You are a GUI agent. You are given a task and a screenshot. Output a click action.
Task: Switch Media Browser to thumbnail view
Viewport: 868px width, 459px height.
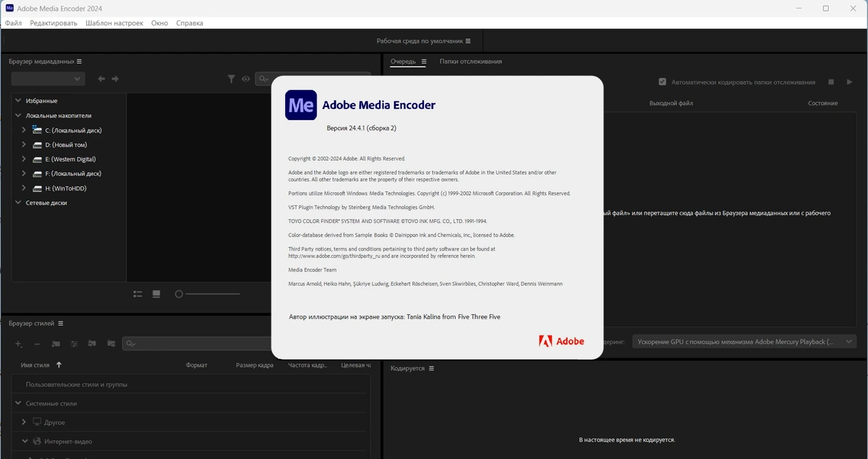[156, 294]
